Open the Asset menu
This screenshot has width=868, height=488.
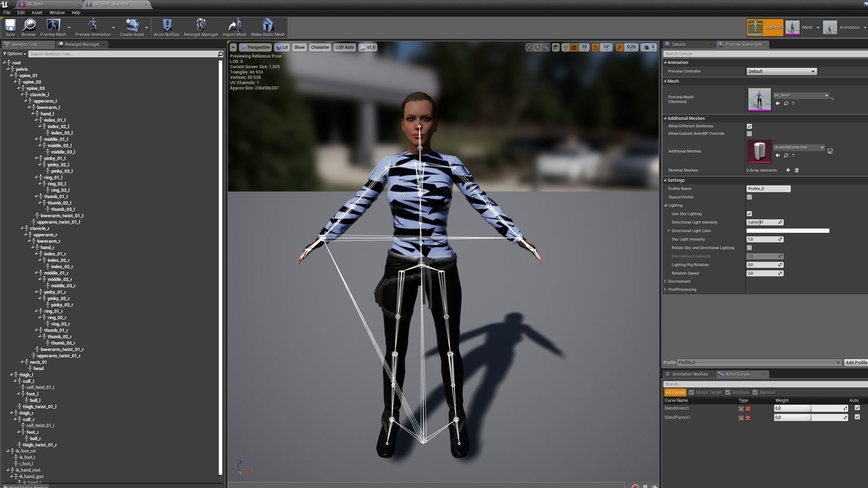37,13
